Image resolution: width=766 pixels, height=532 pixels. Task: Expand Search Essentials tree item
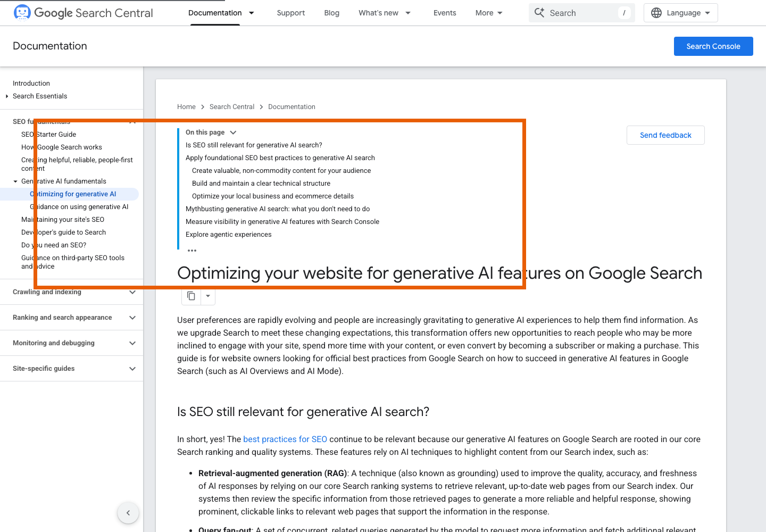(x=7, y=96)
